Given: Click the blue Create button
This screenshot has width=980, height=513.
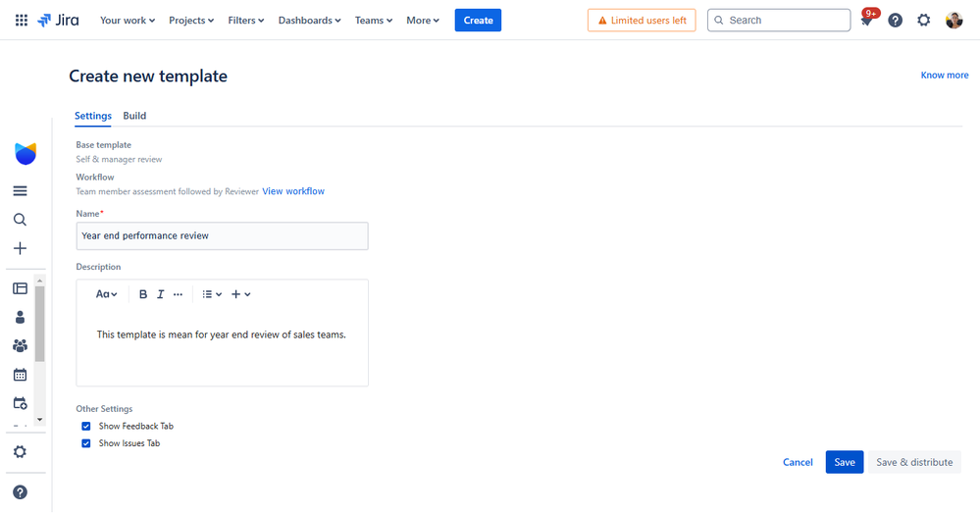Looking at the screenshot, I should [x=478, y=20].
